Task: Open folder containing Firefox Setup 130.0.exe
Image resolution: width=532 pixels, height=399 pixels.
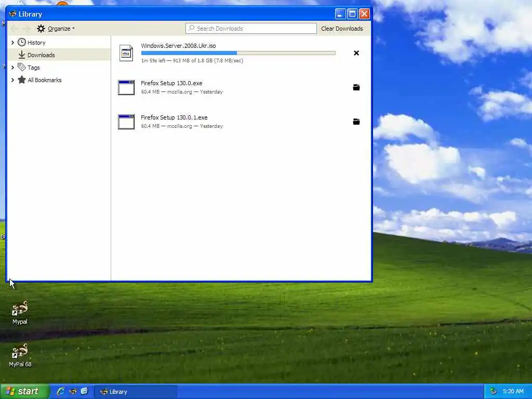Action: click(x=356, y=87)
